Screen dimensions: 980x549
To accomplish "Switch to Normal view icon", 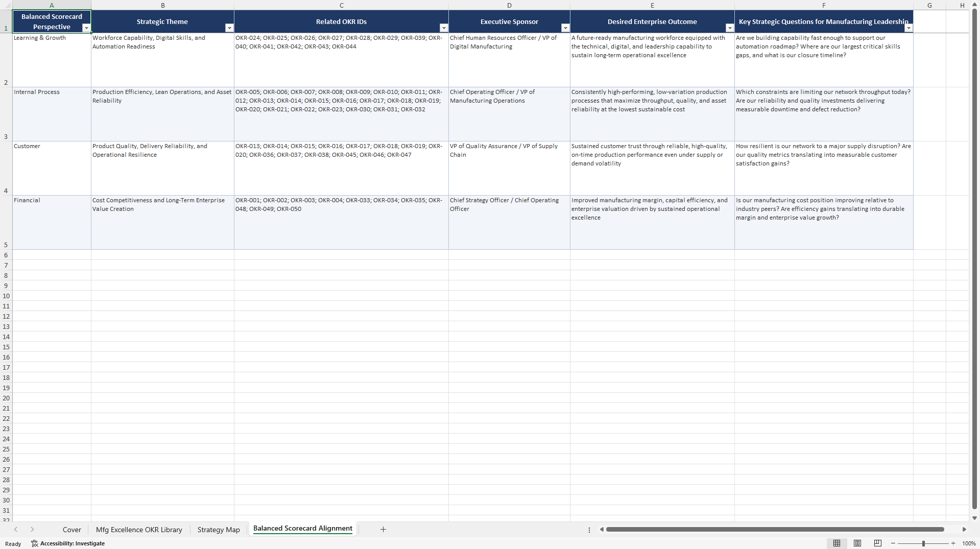I will [x=836, y=543].
